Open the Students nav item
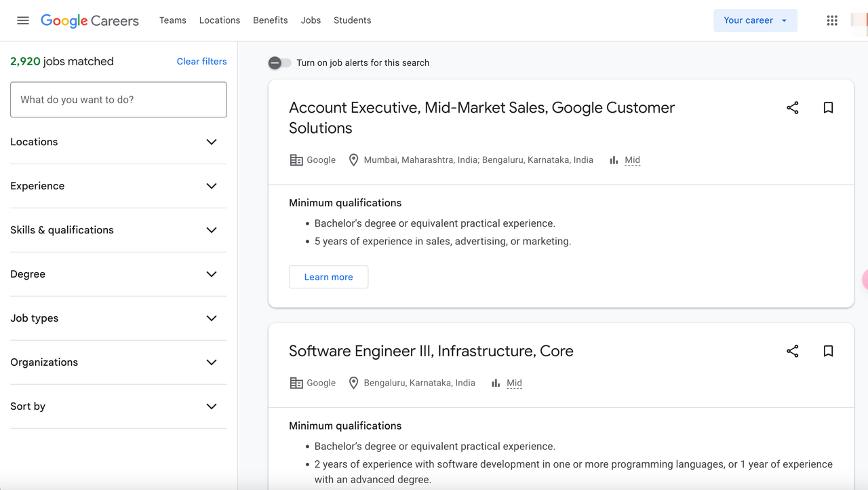868x490 pixels. point(353,20)
